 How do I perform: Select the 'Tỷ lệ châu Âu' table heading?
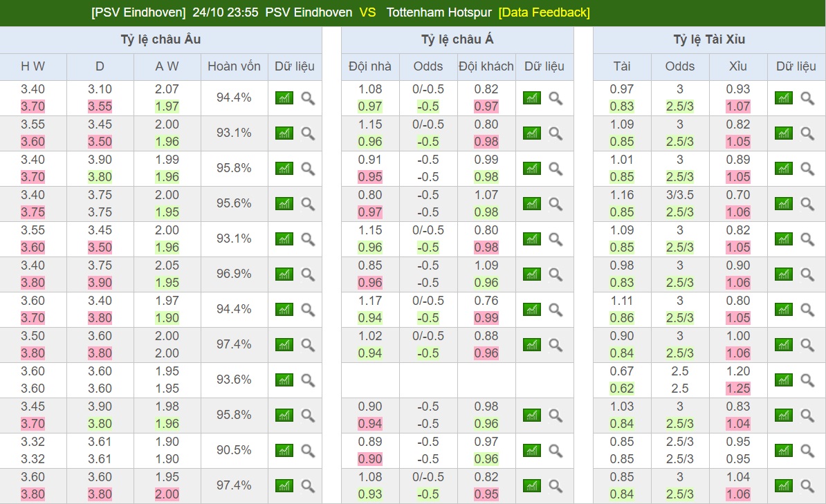pyautogui.click(x=160, y=39)
